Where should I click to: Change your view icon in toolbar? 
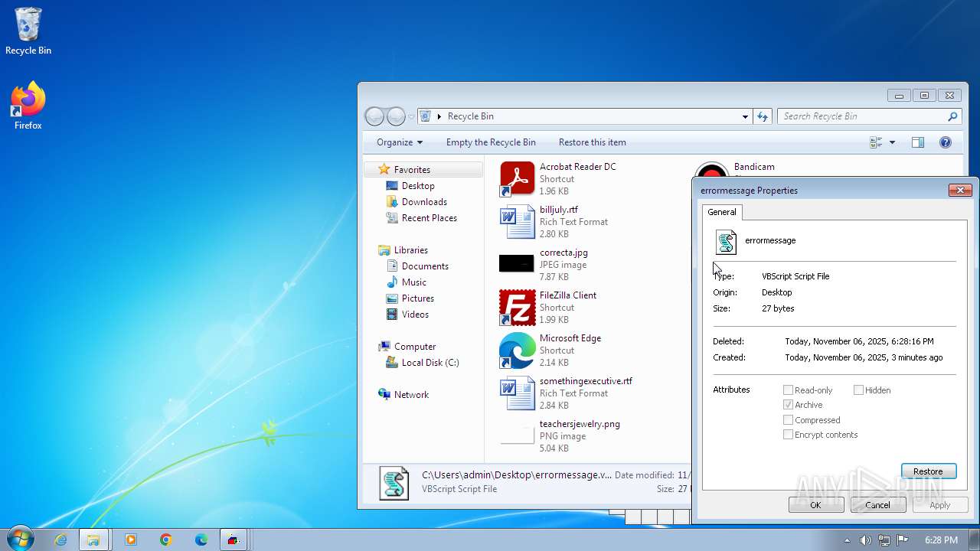coord(876,142)
